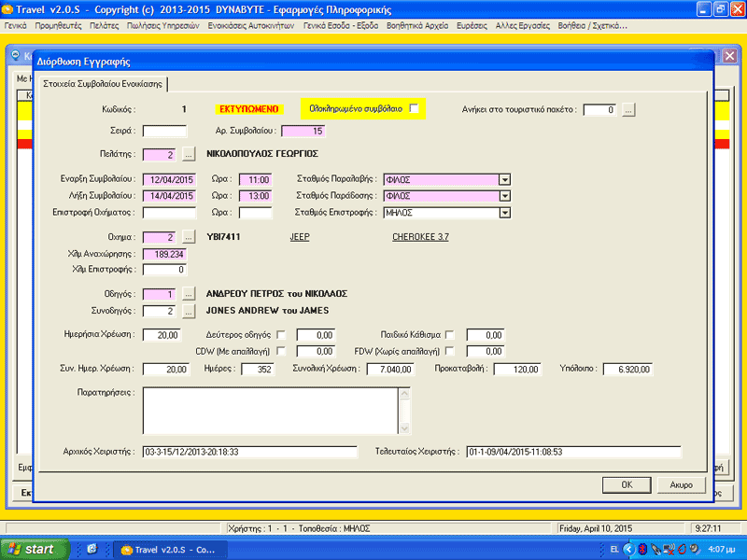
Task: Close the background window with red X
Action: pos(730,56)
